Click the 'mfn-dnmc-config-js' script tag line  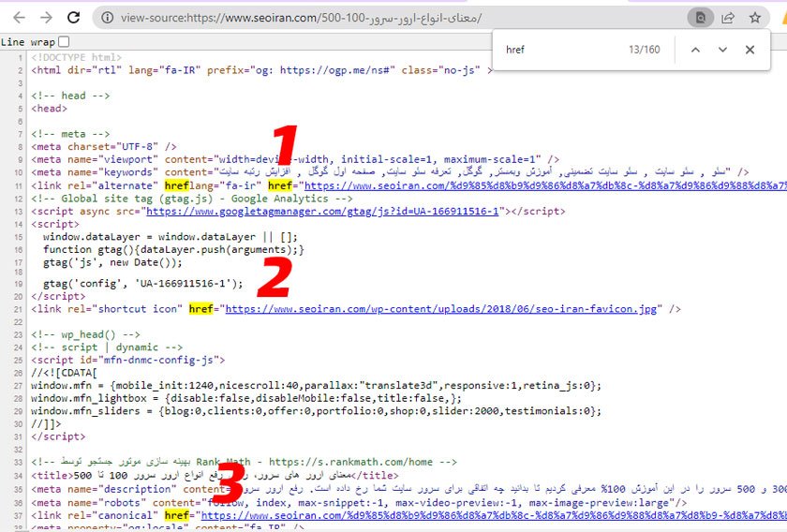pyautogui.click(x=128, y=360)
